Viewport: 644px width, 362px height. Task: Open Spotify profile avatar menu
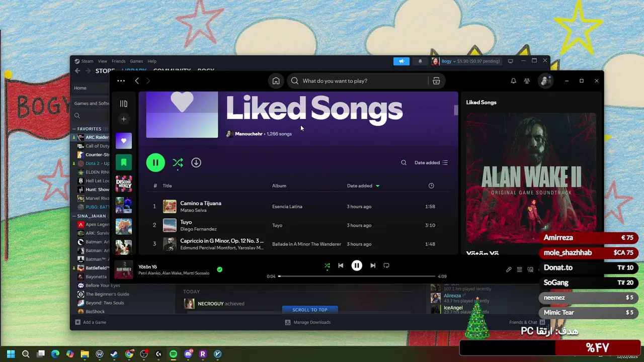point(544,81)
